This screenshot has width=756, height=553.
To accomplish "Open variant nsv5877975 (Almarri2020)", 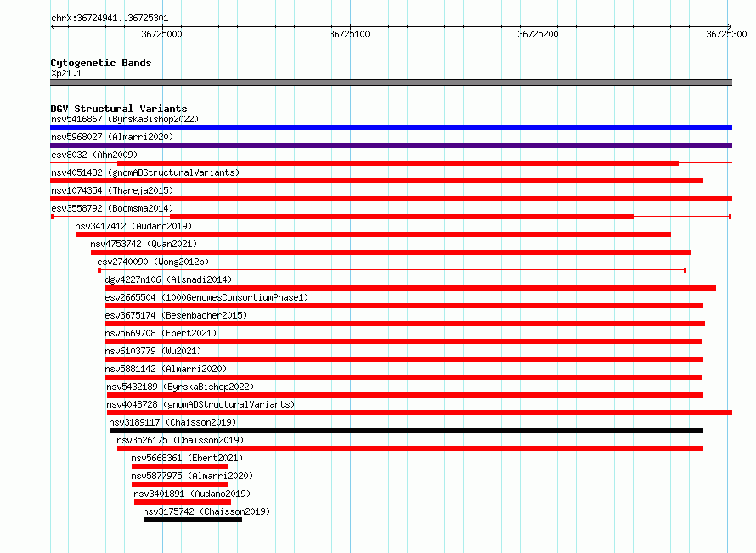I will (192, 476).
